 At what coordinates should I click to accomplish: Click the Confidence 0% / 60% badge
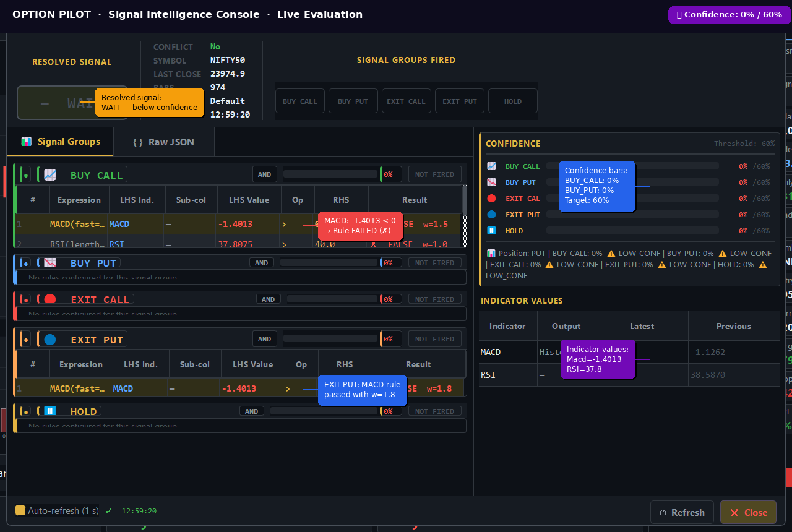click(x=729, y=15)
